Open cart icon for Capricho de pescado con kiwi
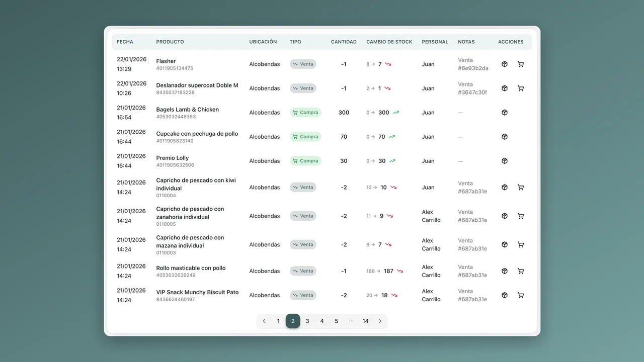The width and height of the screenshot is (644, 362). pyautogui.click(x=521, y=188)
